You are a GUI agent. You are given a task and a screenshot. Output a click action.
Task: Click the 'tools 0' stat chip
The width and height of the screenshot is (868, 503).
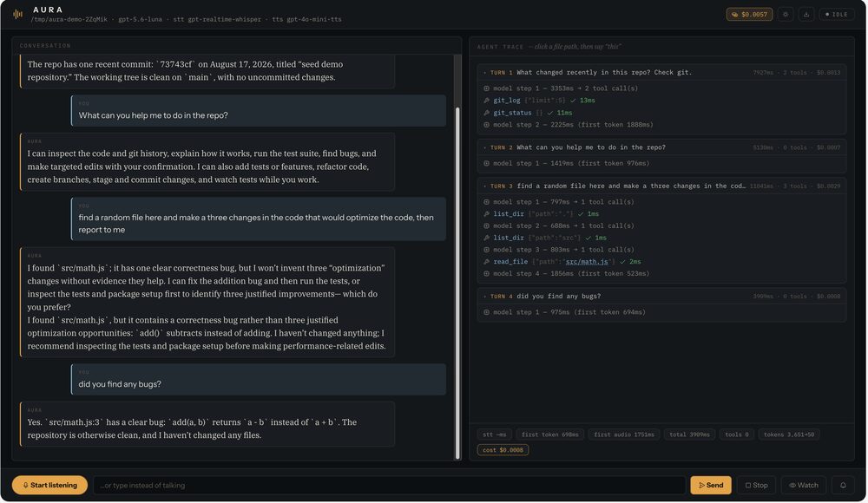(737, 435)
